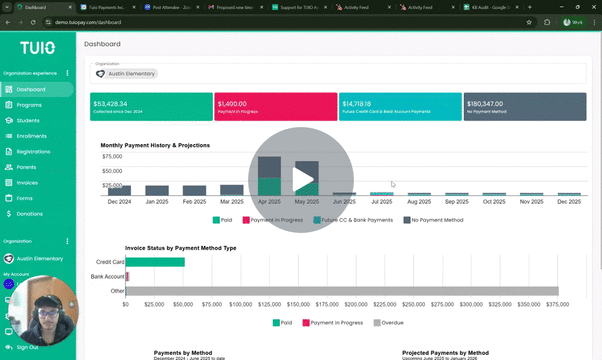View site information icon in the address bar
This screenshot has height=360, width=602.
pyautogui.click(x=48, y=22)
